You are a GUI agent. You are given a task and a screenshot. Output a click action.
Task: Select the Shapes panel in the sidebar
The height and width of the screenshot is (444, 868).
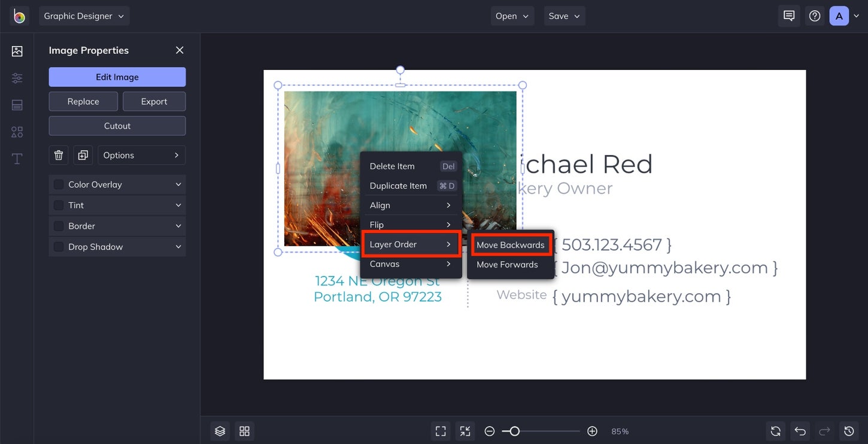pos(16,132)
